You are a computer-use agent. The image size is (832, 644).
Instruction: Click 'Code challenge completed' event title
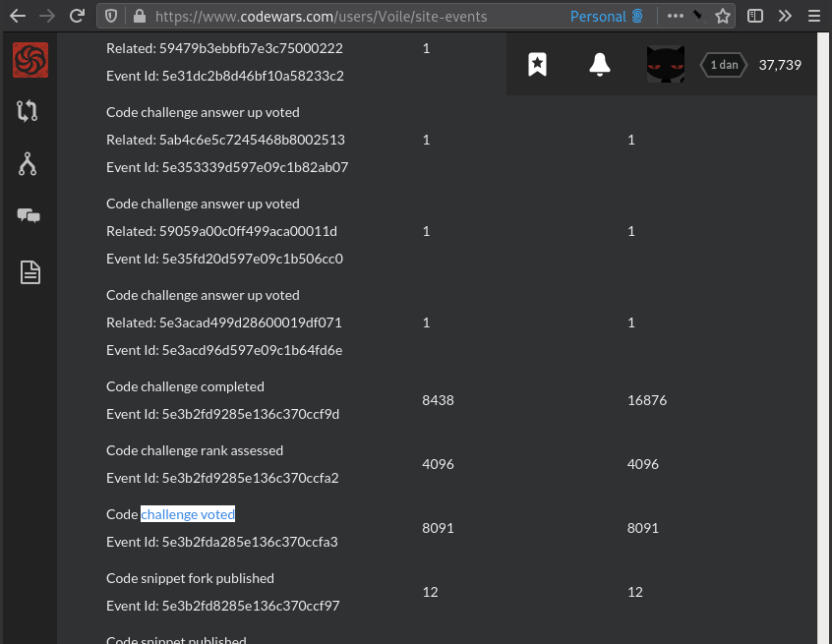185,386
